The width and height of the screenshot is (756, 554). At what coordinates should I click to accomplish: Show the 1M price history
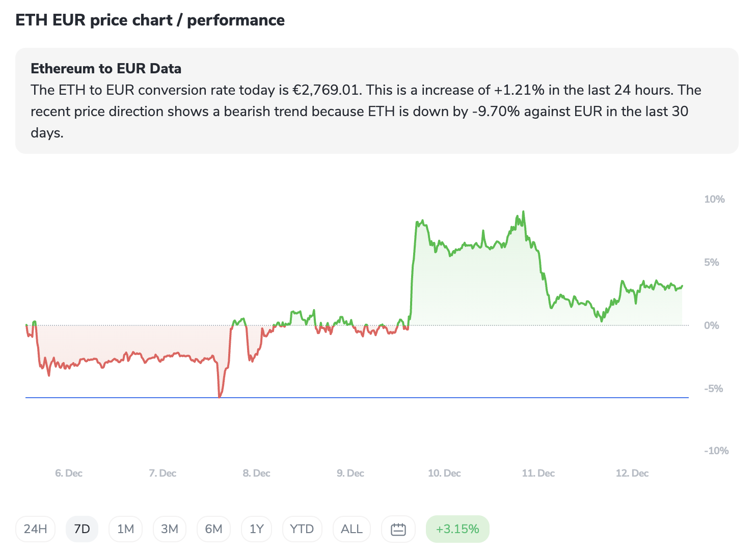point(125,529)
